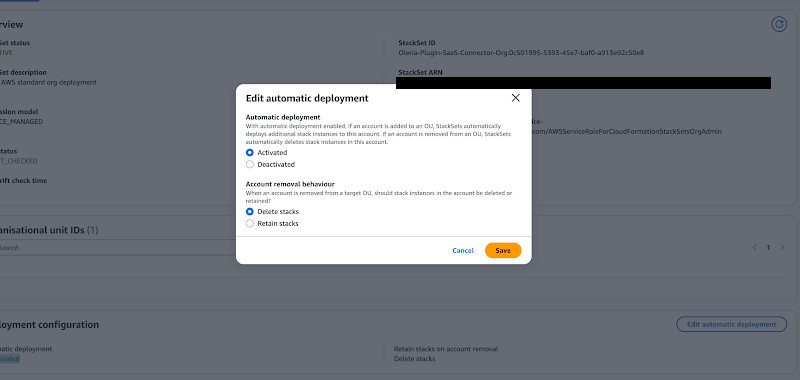This screenshot has height=380, width=800.
Task: Click Retain stacks on account removal label
Action: 446,349
